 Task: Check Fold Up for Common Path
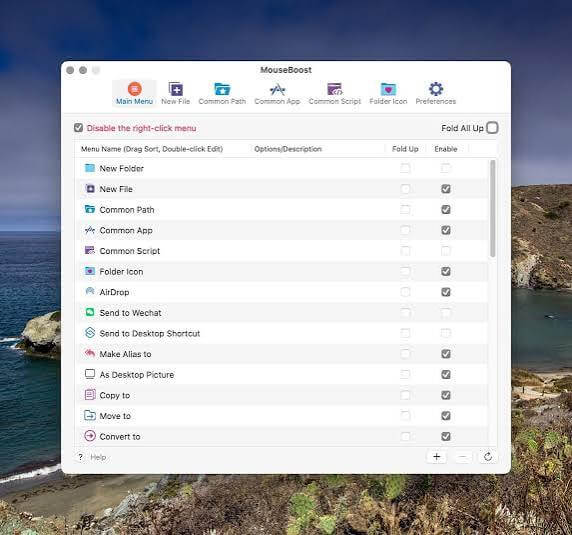point(405,209)
